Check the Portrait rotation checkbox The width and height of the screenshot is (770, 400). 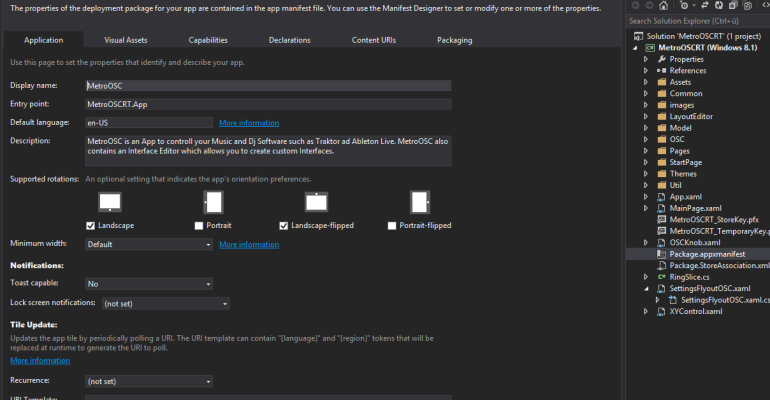(199, 226)
